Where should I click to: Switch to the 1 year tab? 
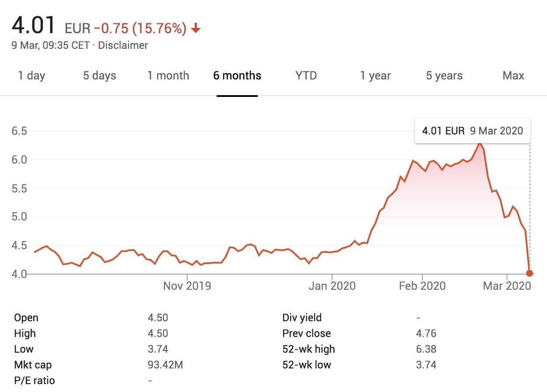(375, 76)
